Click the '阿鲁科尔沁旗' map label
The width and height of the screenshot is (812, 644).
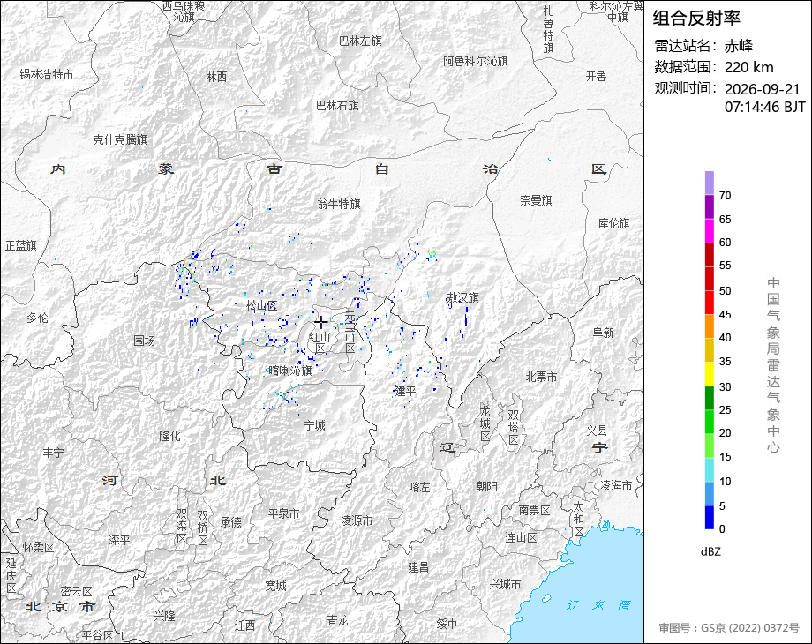pyautogui.click(x=476, y=61)
